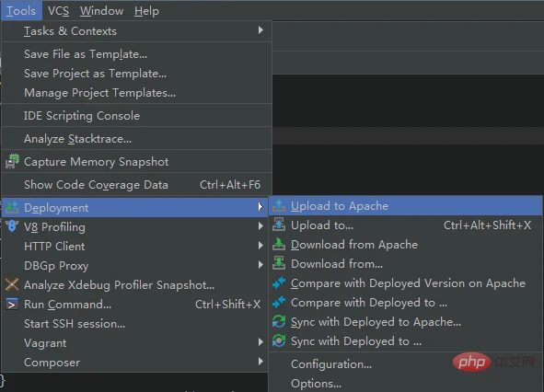This screenshot has width=544, height=392.
Task: Select Save File as Template...
Action: pos(136,54)
